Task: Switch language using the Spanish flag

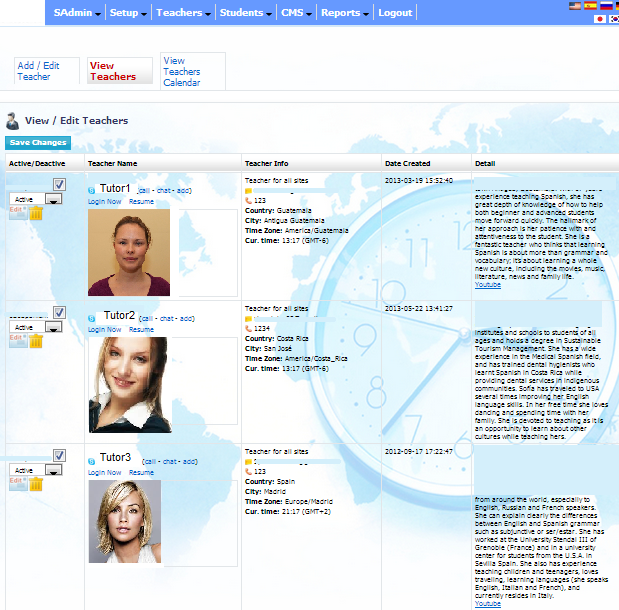Action: 589,6
